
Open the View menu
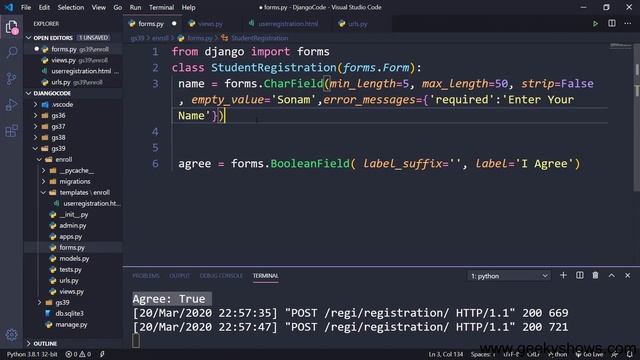[x=98, y=7]
